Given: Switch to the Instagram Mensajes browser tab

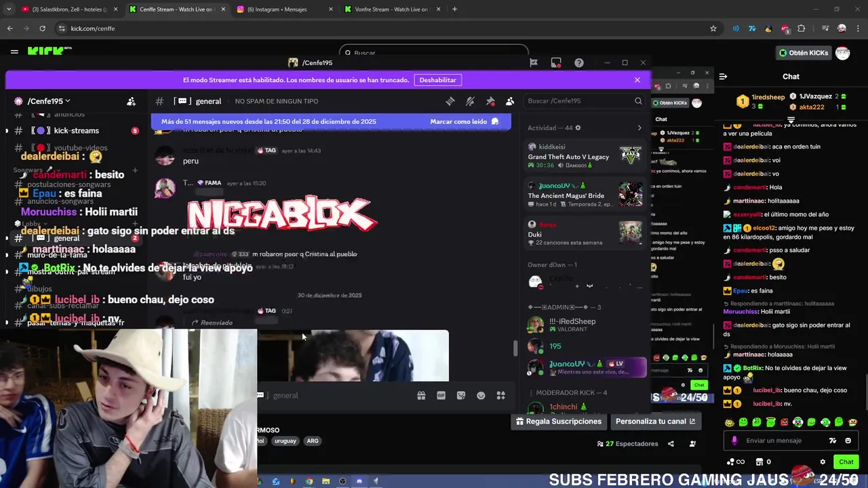Looking at the screenshot, I should point(285,9).
